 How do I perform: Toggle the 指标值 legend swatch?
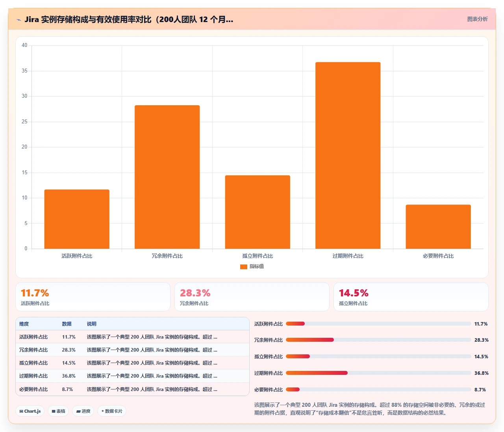pyautogui.click(x=243, y=267)
